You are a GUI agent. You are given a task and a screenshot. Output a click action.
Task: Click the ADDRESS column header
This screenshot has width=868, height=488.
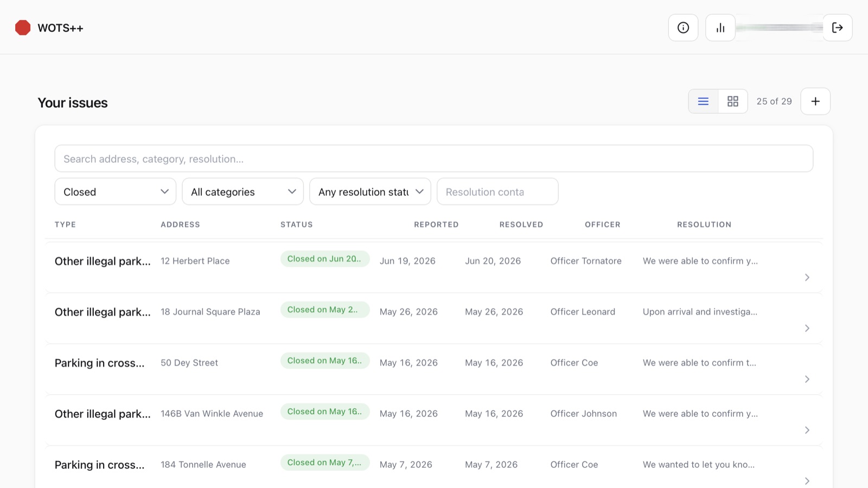tap(180, 224)
